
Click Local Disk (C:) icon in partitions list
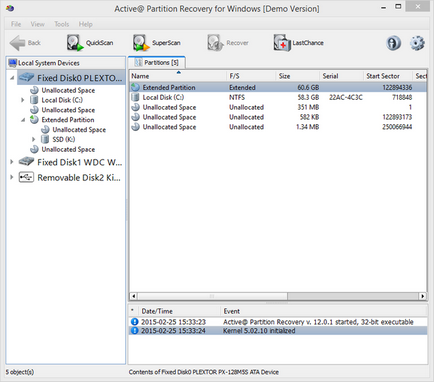click(x=135, y=97)
